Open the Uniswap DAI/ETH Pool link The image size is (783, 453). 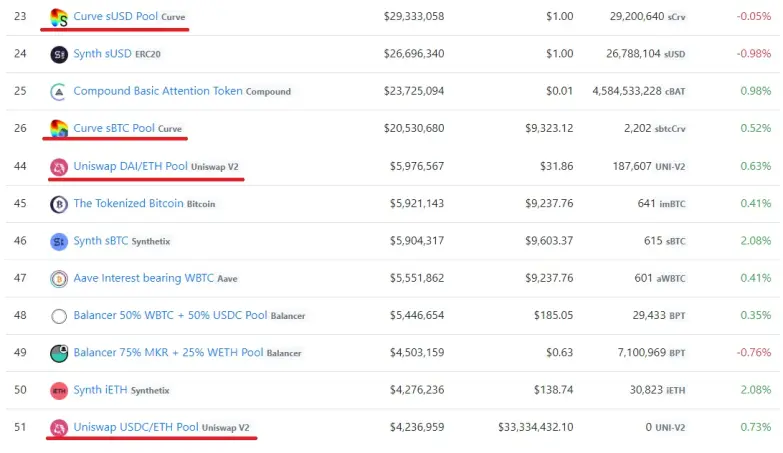[x=130, y=166]
